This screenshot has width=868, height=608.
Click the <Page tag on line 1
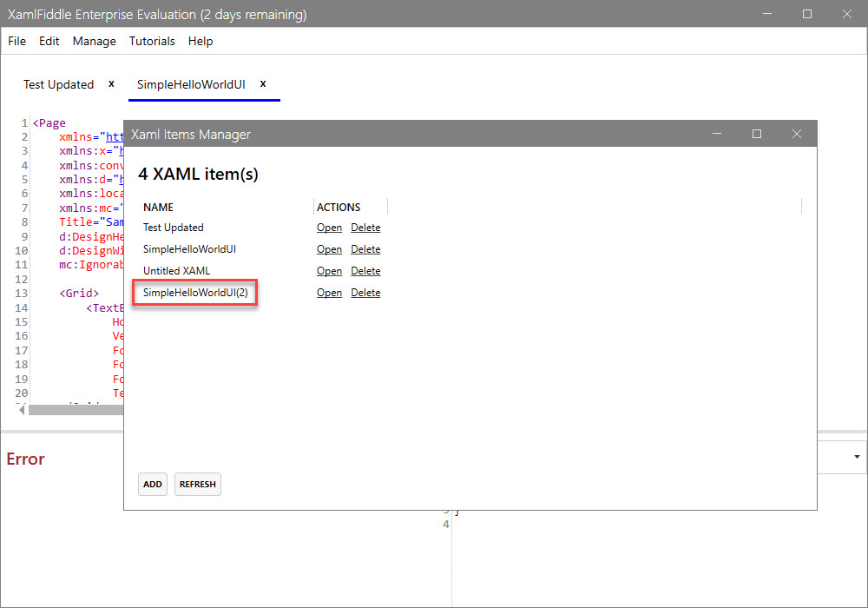[49, 123]
